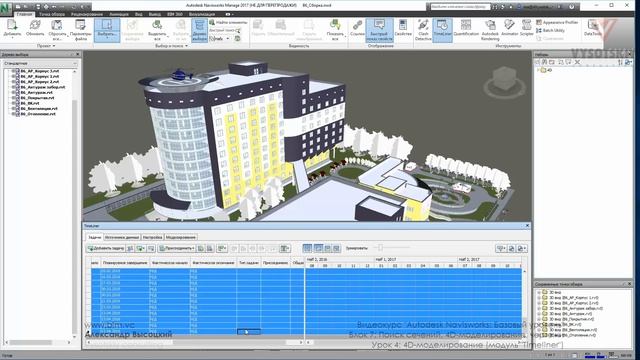Activate the Выбрать (Select) tool
Image resolution: width=640 pixels, height=360 pixels.
107,29
